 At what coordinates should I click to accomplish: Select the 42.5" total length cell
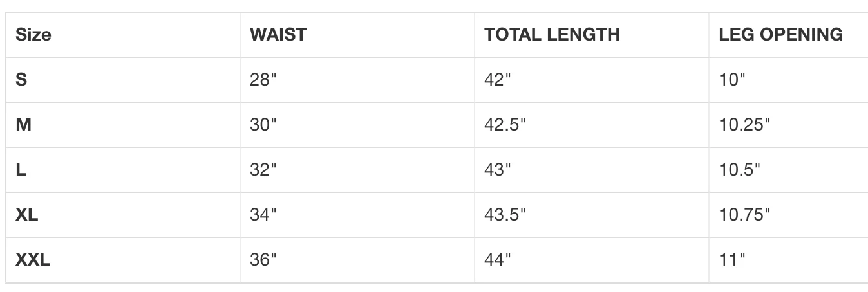(505, 125)
